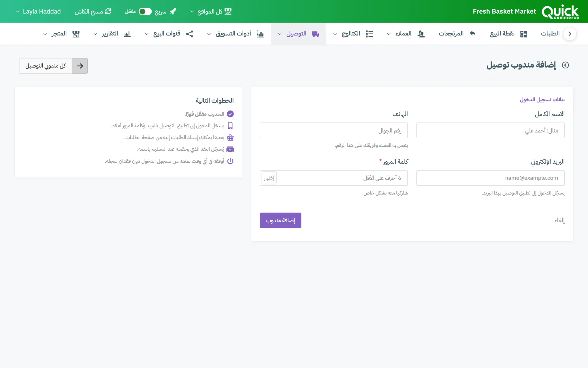Click the كلمة المرور field label

coord(395,162)
